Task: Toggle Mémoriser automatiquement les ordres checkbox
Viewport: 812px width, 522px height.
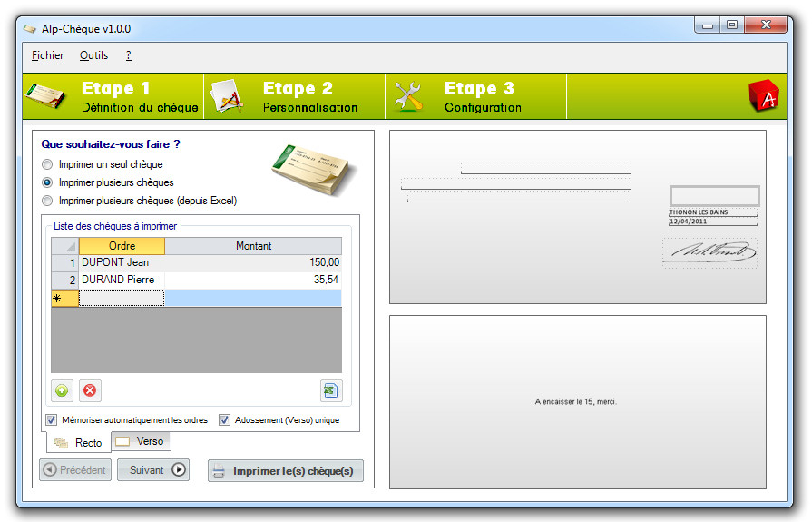Action: [x=52, y=420]
